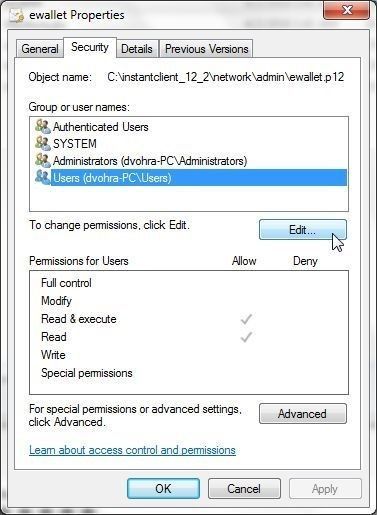Select Authenticated Users in the list
The width and height of the screenshot is (377, 515).
pyautogui.click(x=101, y=127)
